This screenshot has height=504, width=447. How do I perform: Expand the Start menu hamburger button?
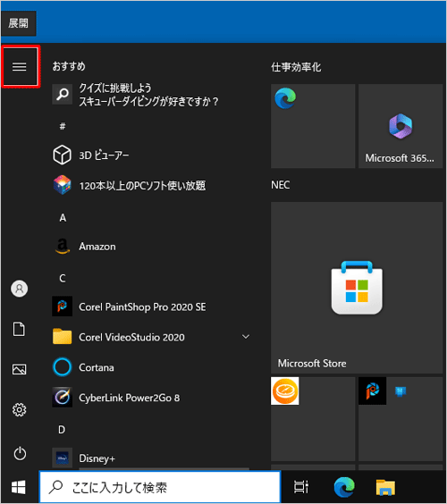[x=20, y=67]
